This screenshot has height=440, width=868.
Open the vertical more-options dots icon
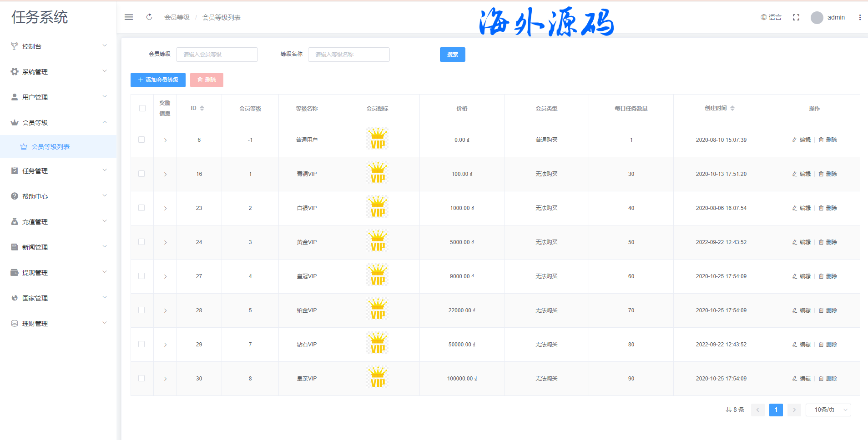pos(859,17)
